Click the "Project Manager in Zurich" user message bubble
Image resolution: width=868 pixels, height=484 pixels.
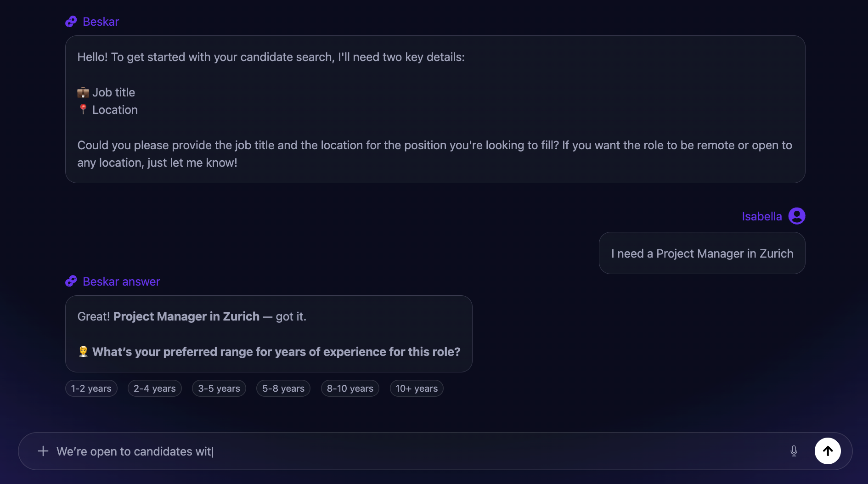pos(702,253)
